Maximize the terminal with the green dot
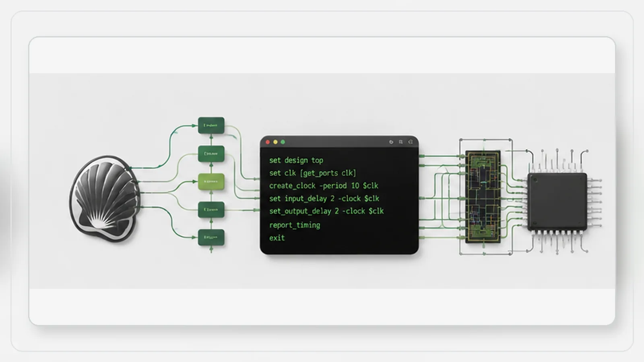This screenshot has height=362, width=644. click(x=283, y=142)
